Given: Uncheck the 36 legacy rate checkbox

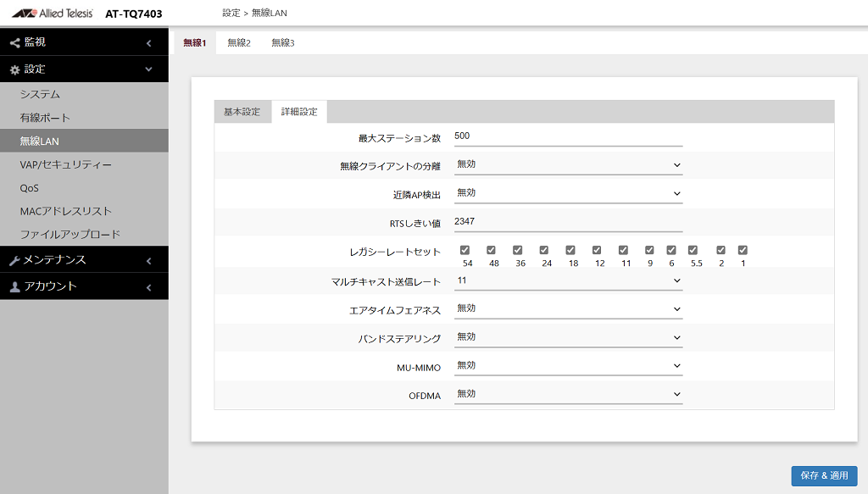Looking at the screenshot, I should 518,250.
